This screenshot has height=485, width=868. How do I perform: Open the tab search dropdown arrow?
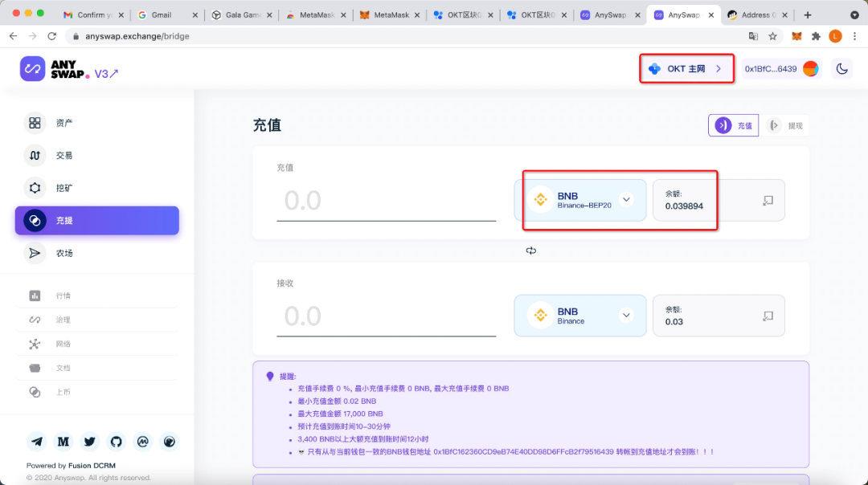click(x=854, y=15)
